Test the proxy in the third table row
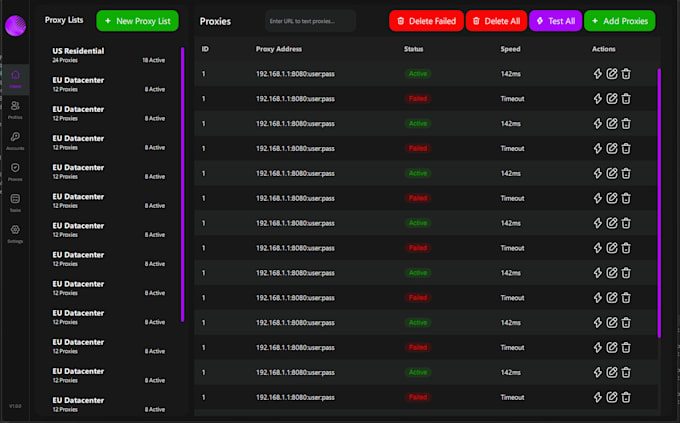 coord(598,124)
